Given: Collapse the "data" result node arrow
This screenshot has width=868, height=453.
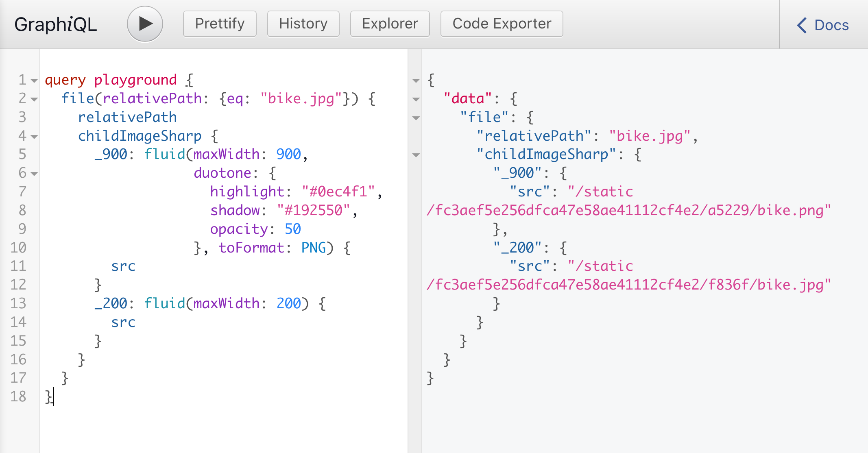Looking at the screenshot, I should click(x=416, y=99).
